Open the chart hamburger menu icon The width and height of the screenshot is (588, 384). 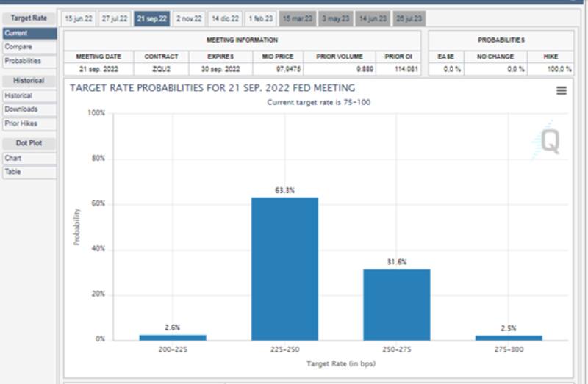562,90
